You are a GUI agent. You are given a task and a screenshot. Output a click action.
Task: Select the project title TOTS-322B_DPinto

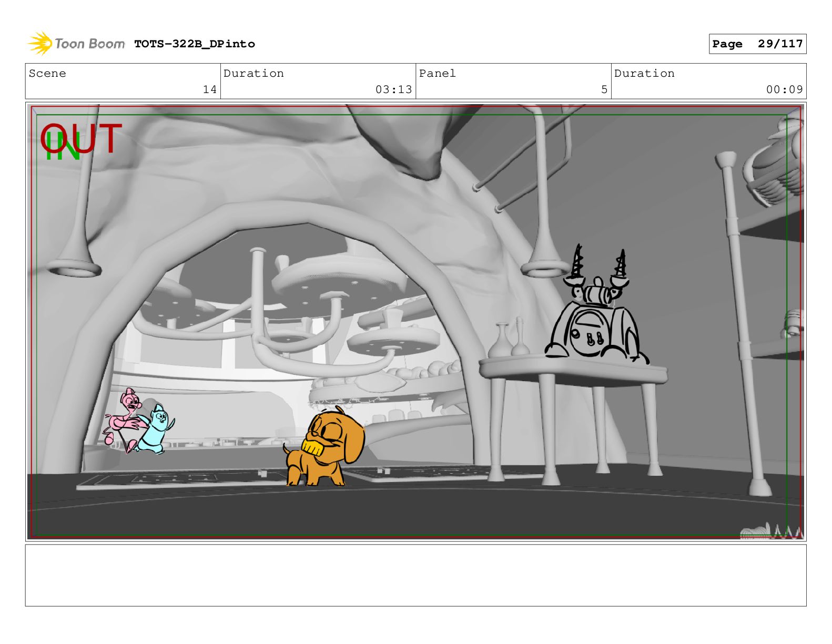click(195, 44)
